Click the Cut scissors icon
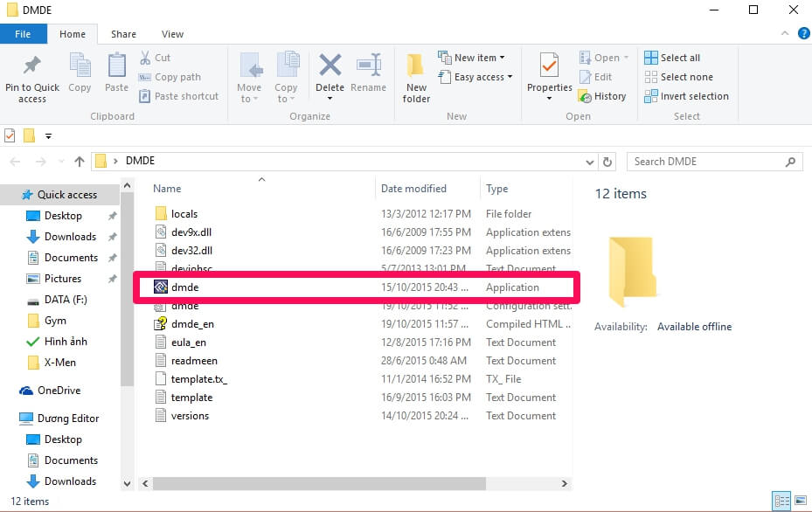This screenshot has height=512, width=812. click(145, 58)
